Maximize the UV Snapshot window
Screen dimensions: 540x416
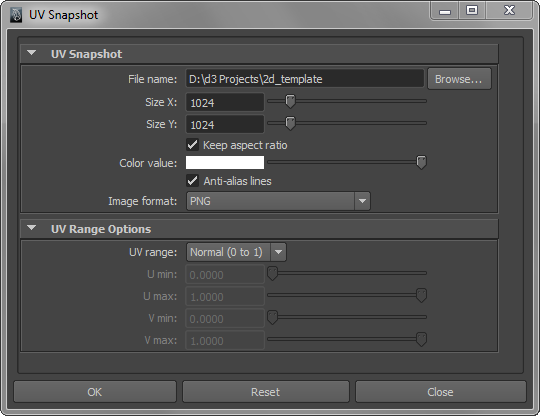point(472,11)
